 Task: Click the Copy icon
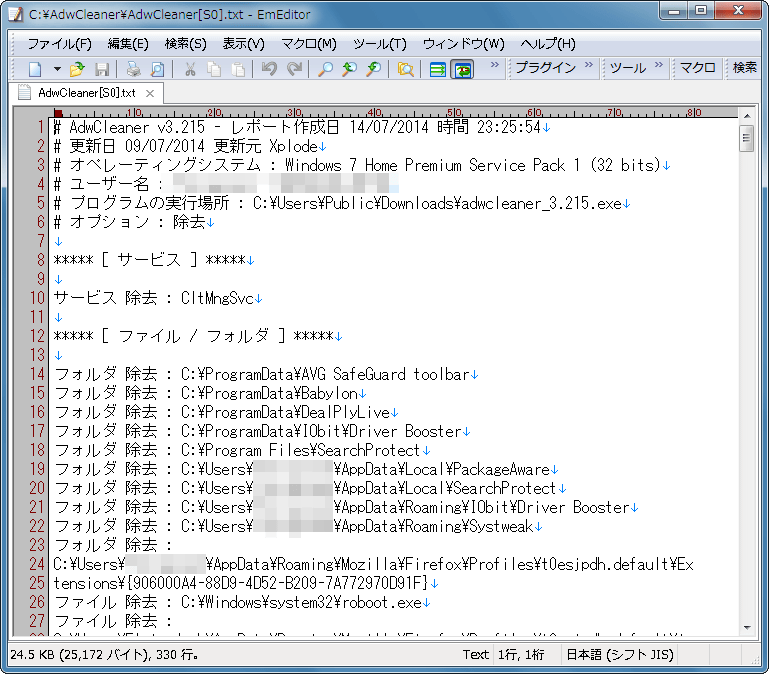pos(214,69)
